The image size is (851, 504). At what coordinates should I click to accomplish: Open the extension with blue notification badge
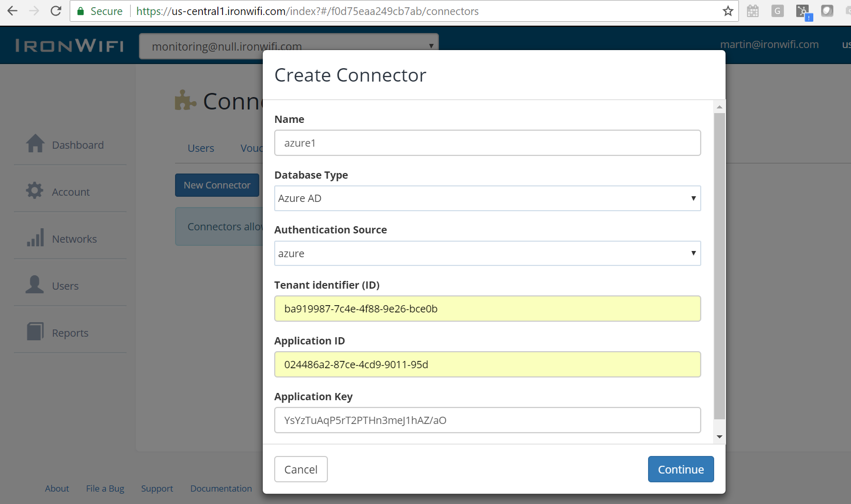point(803,12)
